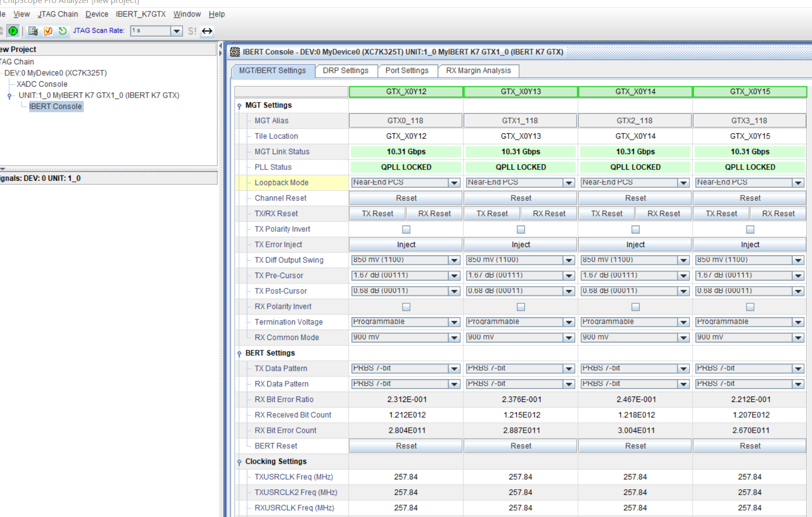This screenshot has height=517, width=812.
Task: Open Termination Voltage dropdown for GTX_X0Y12
Action: coord(454,322)
